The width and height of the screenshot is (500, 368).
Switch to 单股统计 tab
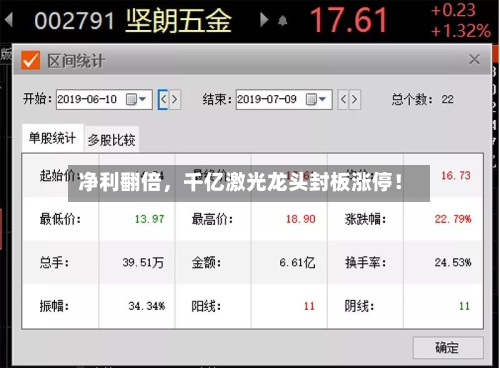pyautogui.click(x=52, y=138)
